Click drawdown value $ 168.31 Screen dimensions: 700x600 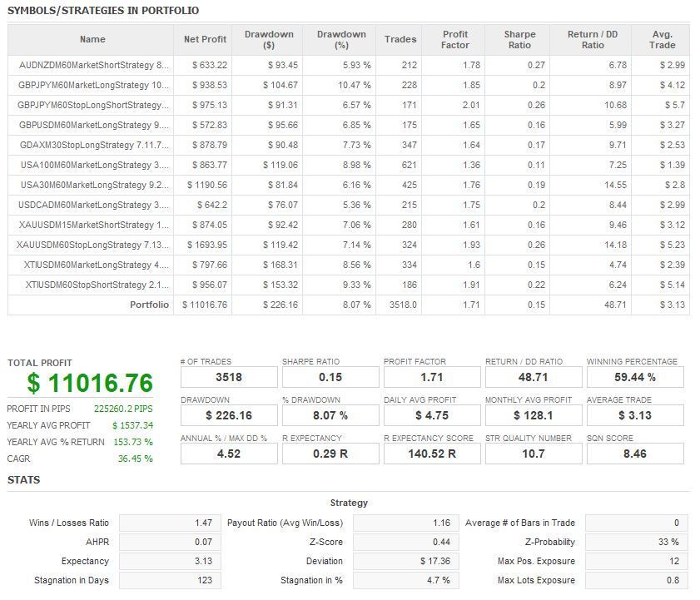point(280,265)
